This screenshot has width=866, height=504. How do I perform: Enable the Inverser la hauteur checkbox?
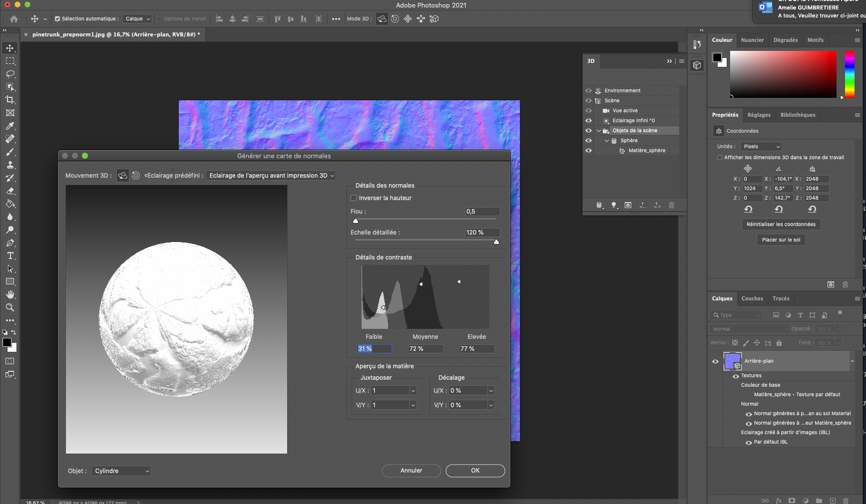(354, 198)
